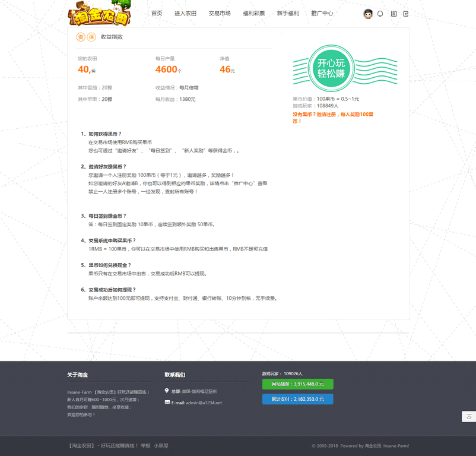Select the 福利彩票 menu item

point(253,13)
